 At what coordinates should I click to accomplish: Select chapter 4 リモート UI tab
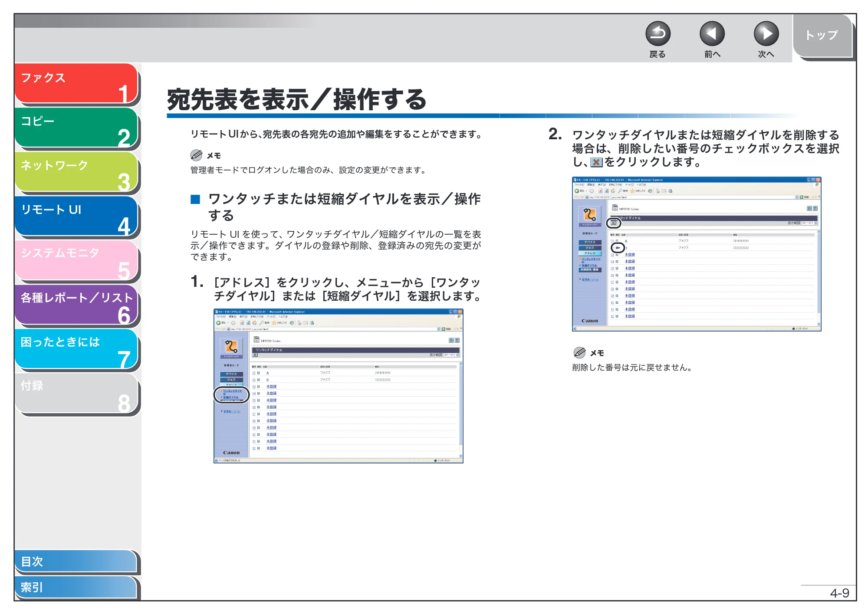click(x=76, y=216)
